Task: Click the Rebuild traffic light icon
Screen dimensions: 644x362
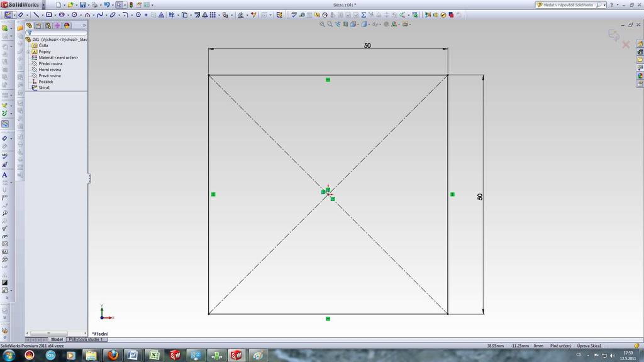Action: (x=131, y=5)
